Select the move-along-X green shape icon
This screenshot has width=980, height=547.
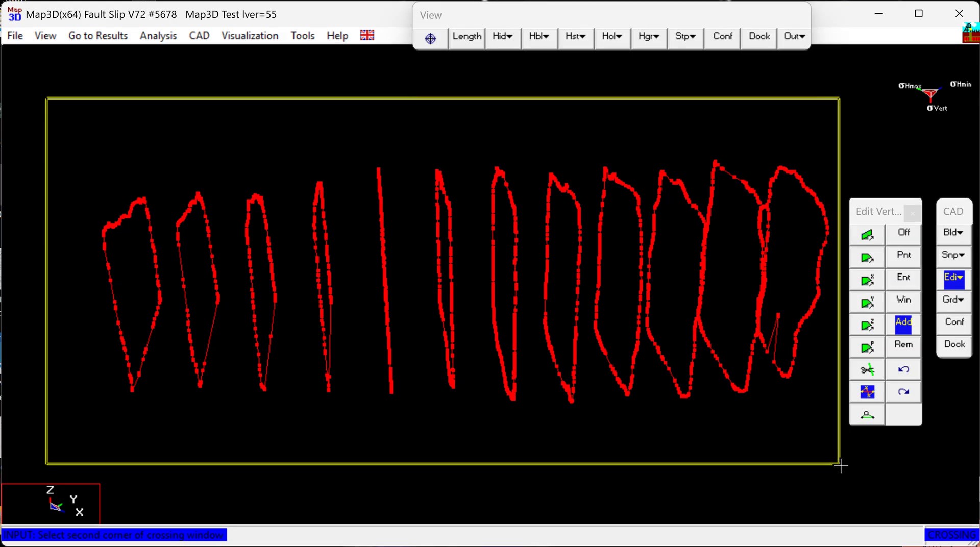point(867,280)
